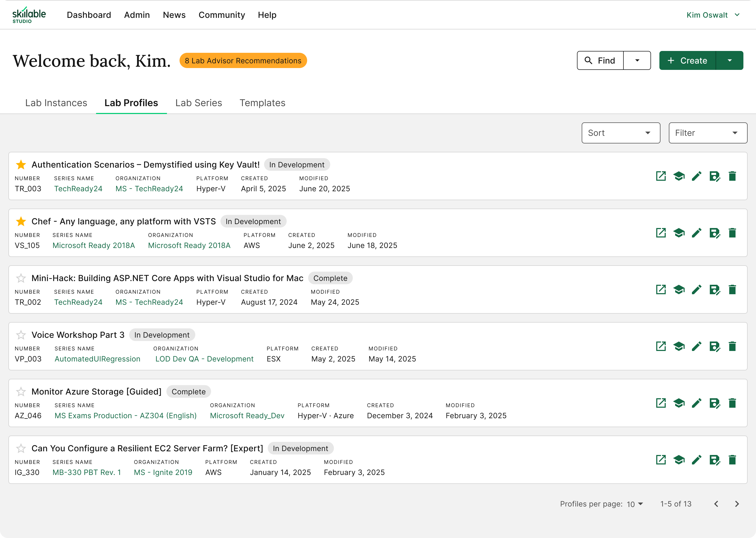Open TechReady24 series link in TR_003 row
This screenshot has width=756, height=538.
78,189
